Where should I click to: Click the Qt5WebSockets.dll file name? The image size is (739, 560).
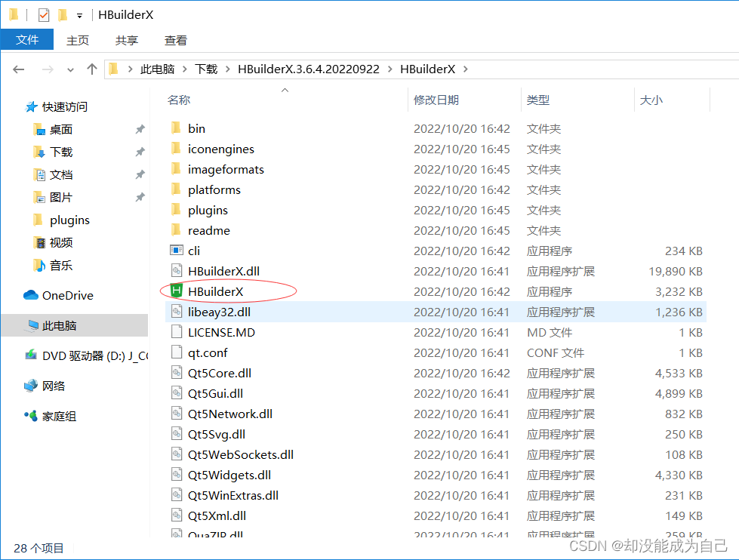(240, 454)
